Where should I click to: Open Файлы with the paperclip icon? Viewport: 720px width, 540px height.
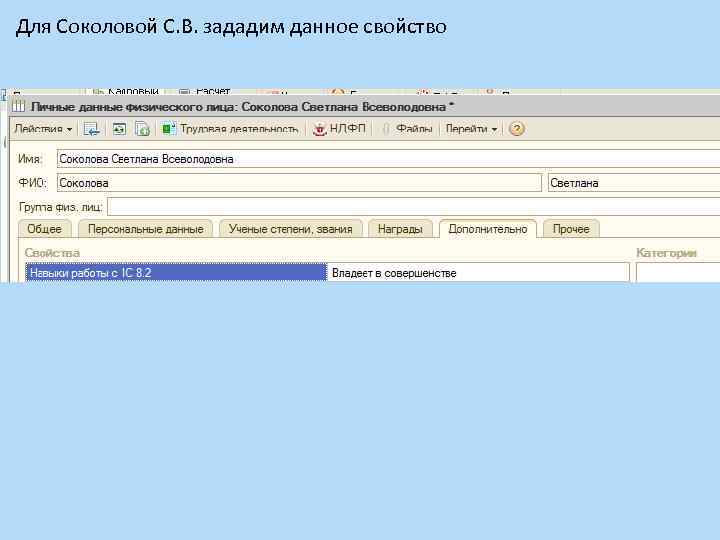[407, 129]
